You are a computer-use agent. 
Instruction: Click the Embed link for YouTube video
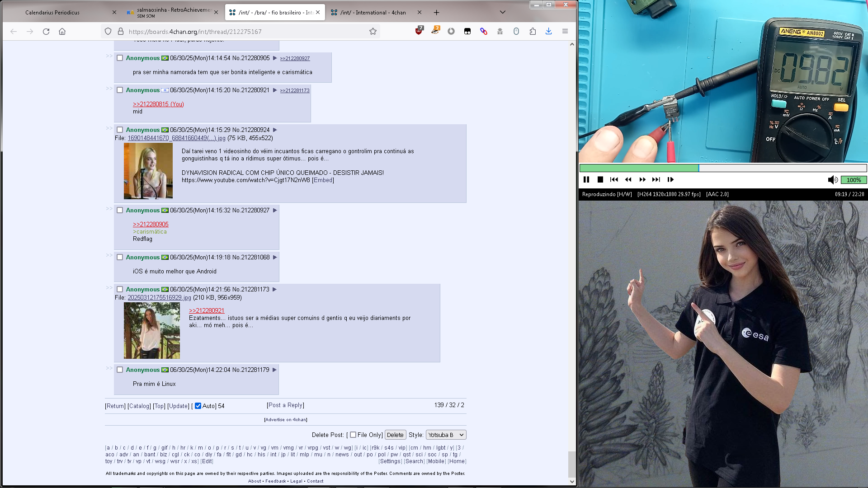coord(323,180)
